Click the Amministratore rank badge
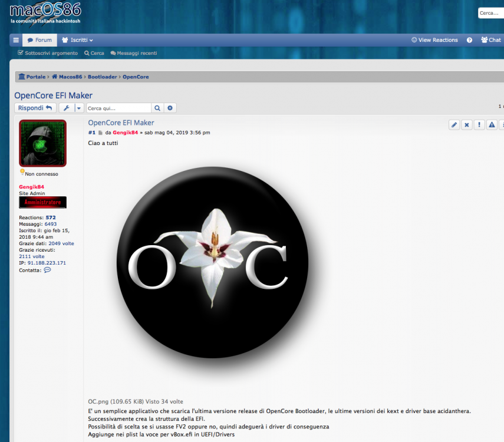The width and height of the screenshot is (504, 442). pyautogui.click(x=43, y=203)
